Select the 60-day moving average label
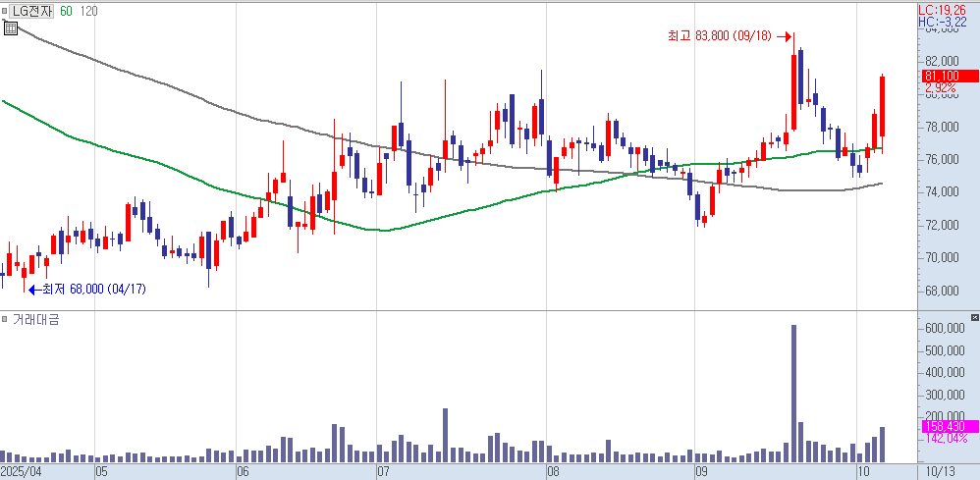Image resolution: width=980 pixels, height=480 pixels. [x=66, y=11]
